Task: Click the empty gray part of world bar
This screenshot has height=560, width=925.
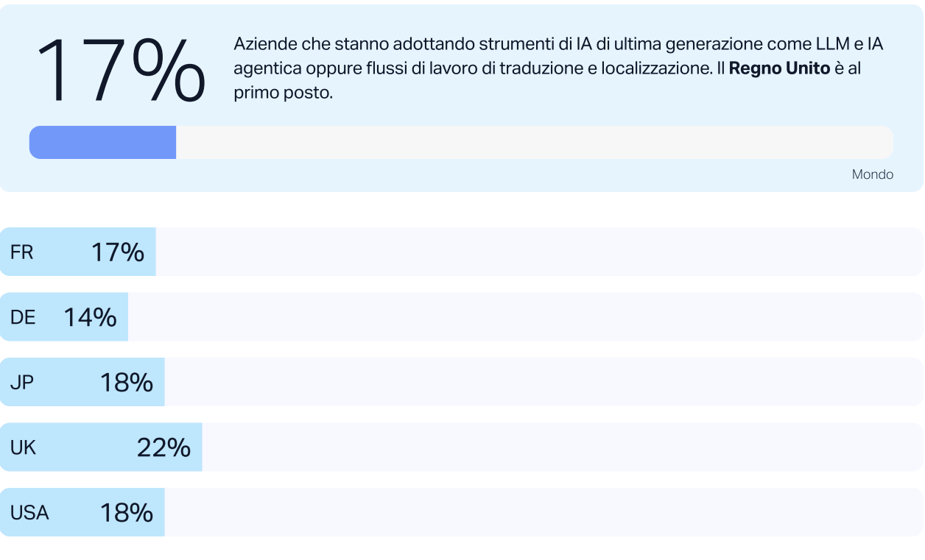Action: tap(534, 142)
